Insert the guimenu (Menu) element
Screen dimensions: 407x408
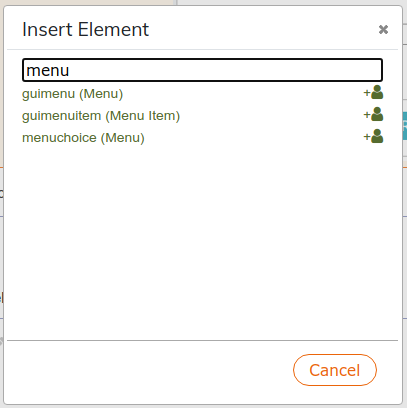(x=73, y=94)
